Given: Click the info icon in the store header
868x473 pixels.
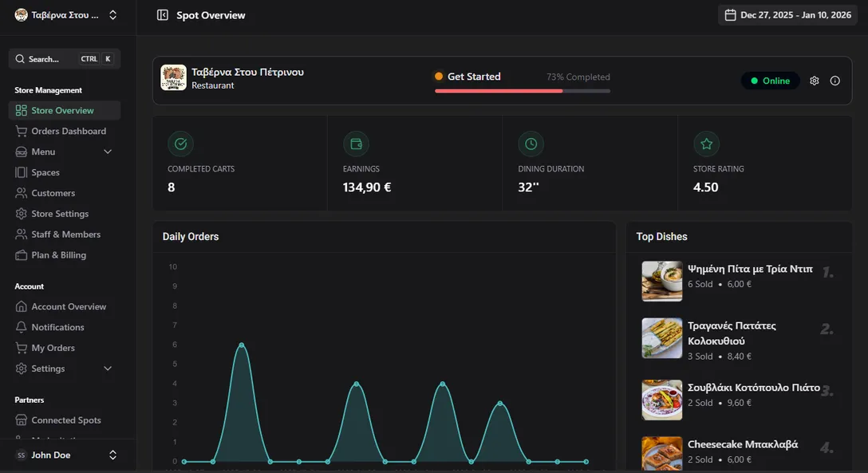Looking at the screenshot, I should [x=834, y=81].
